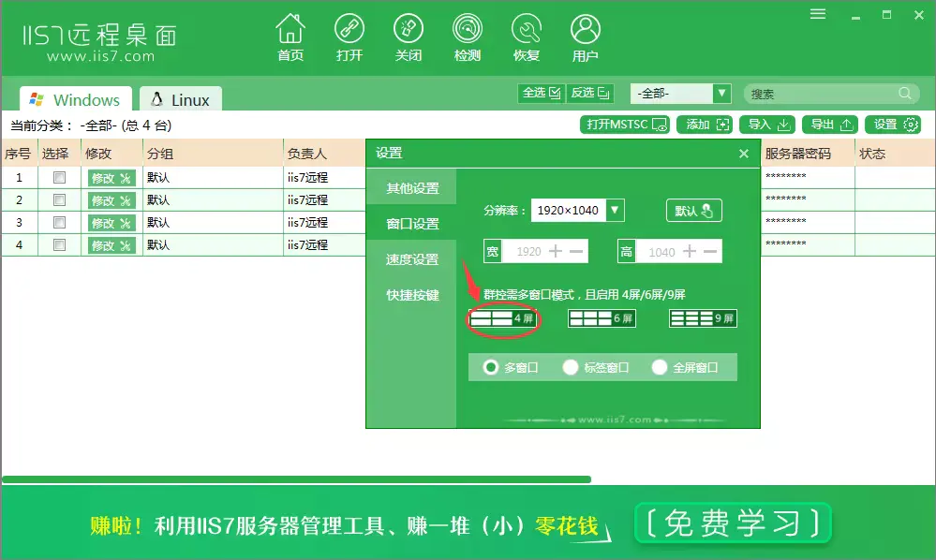Close the 设置 dialog
Screen dimensions: 936x560
(744, 154)
